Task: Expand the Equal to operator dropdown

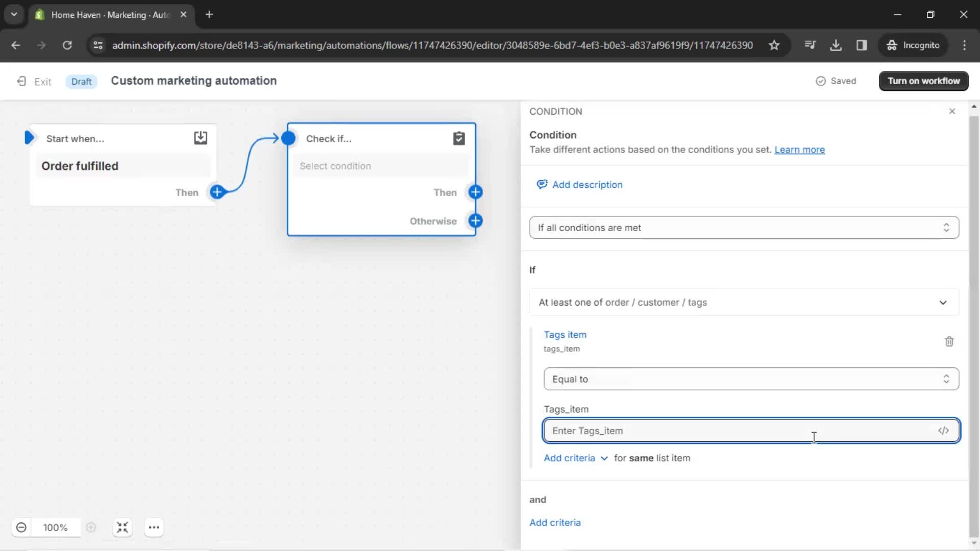Action: coord(750,379)
